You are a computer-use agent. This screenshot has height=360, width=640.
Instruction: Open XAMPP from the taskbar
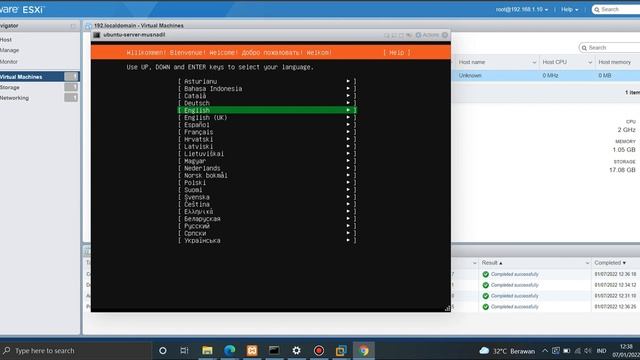point(252,351)
